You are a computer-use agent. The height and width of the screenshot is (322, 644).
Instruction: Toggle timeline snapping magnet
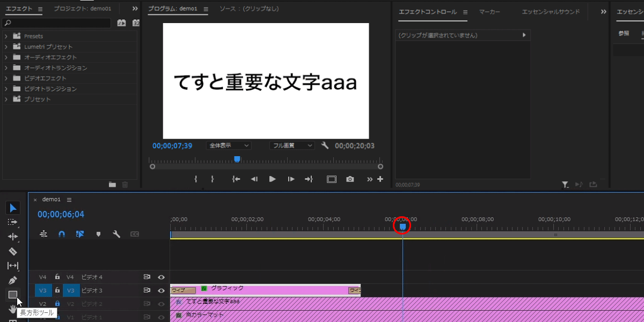point(62,234)
